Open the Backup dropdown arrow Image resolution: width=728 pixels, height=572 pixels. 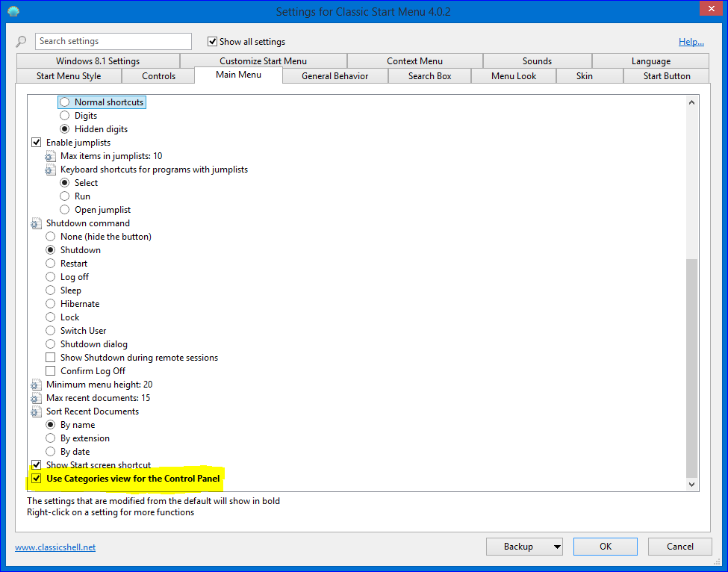tap(557, 547)
